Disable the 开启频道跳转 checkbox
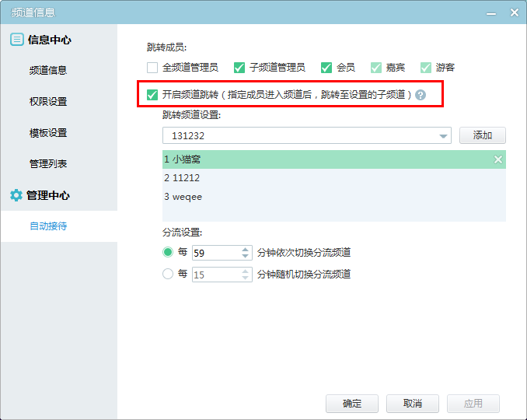The height and width of the screenshot is (420, 527). pyautogui.click(x=152, y=95)
